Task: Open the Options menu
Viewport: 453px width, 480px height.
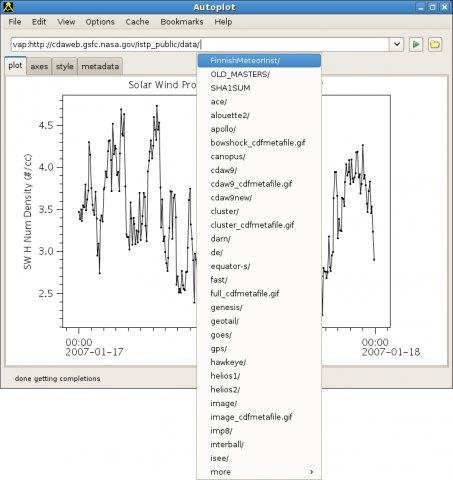Action: click(100, 22)
